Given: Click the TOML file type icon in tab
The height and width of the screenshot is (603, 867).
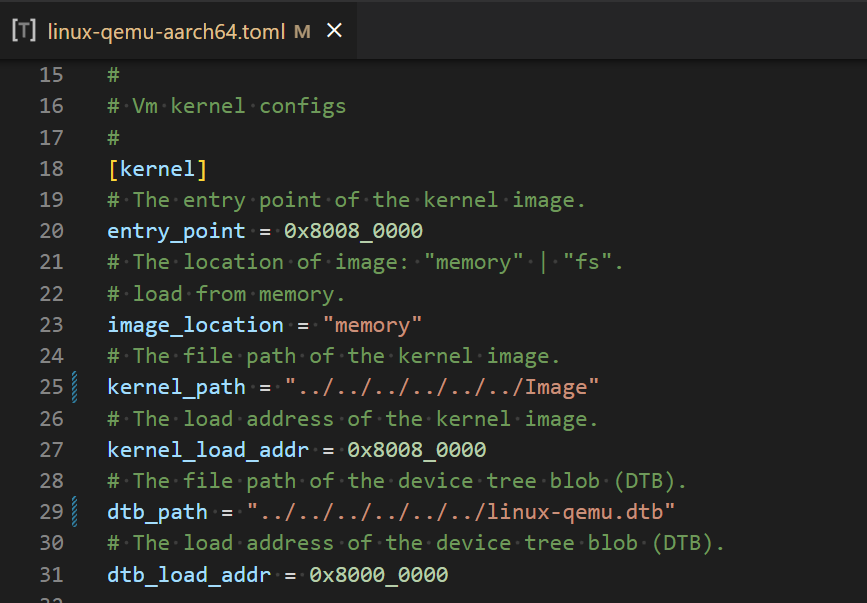Looking at the screenshot, I should click(x=24, y=31).
